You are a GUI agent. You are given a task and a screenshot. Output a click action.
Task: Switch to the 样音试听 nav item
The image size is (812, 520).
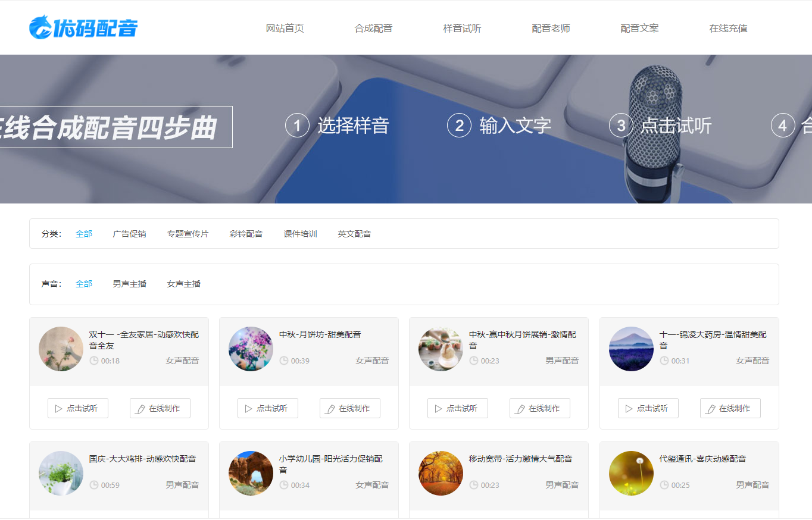(x=463, y=27)
